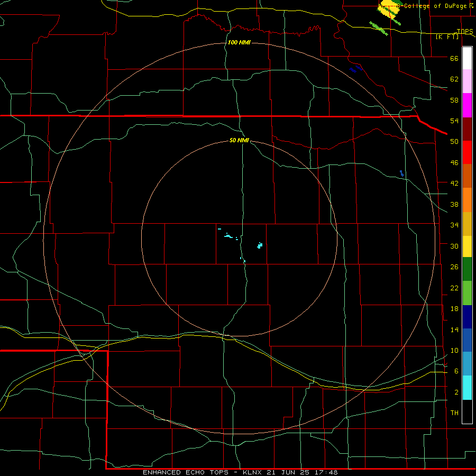Click the 30 legend value
Viewport: 476px width, 476px height.
454,246
